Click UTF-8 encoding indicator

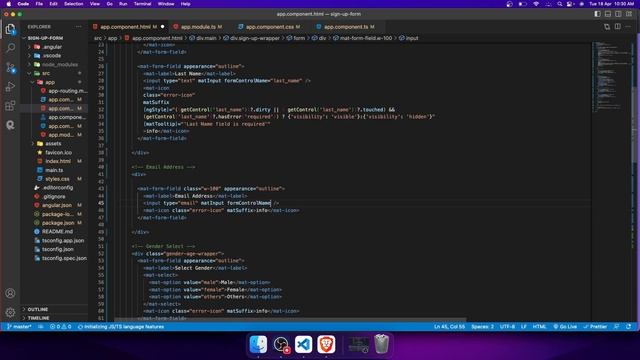pyautogui.click(x=507, y=327)
